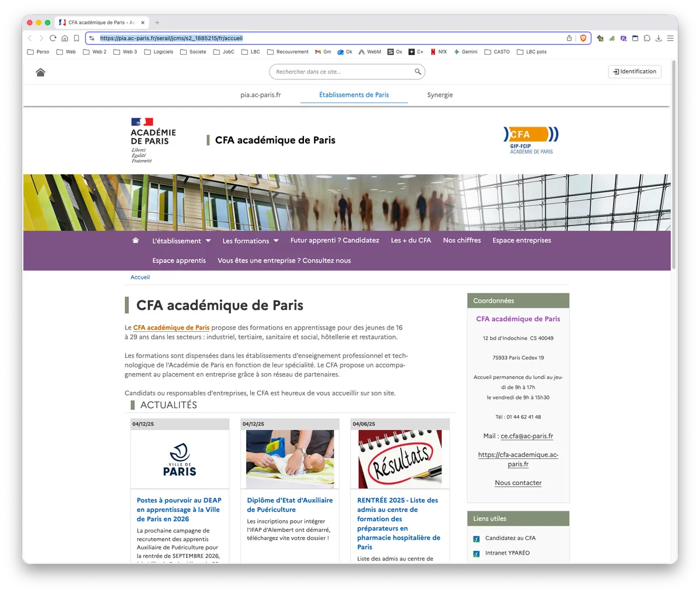The image size is (700, 593).
Task: Bookmark this page with the bookmark icon
Action: (x=76, y=38)
